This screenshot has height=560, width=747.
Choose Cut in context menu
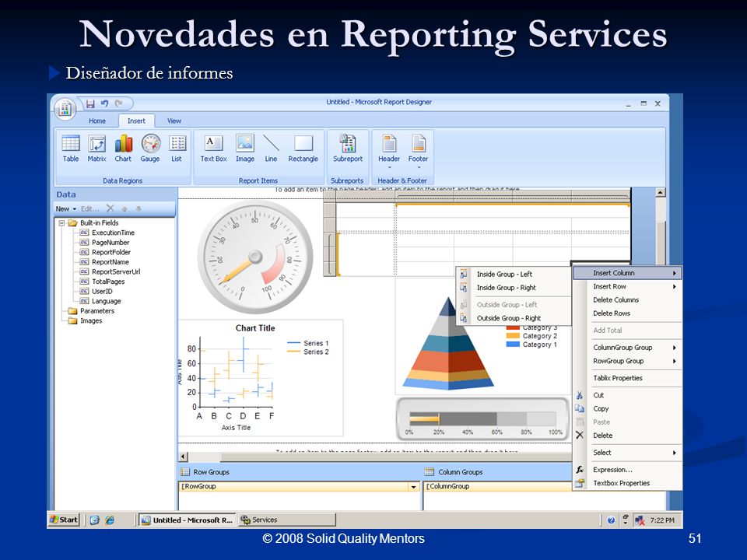click(x=627, y=395)
